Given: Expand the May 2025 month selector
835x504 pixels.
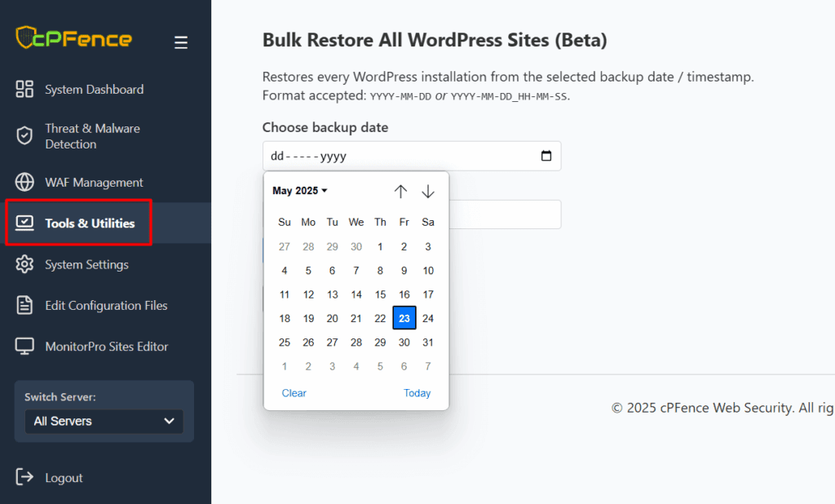Looking at the screenshot, I should (299, 191).
